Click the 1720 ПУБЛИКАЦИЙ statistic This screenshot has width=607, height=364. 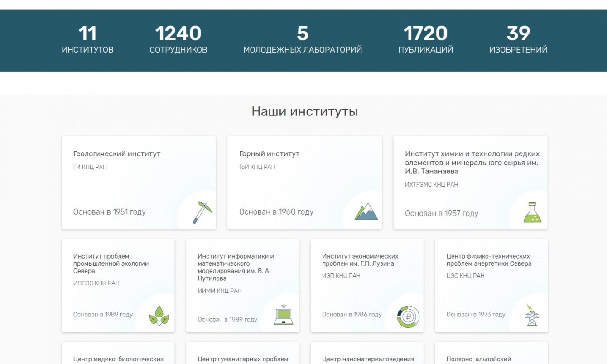click(x=426, y=40)
